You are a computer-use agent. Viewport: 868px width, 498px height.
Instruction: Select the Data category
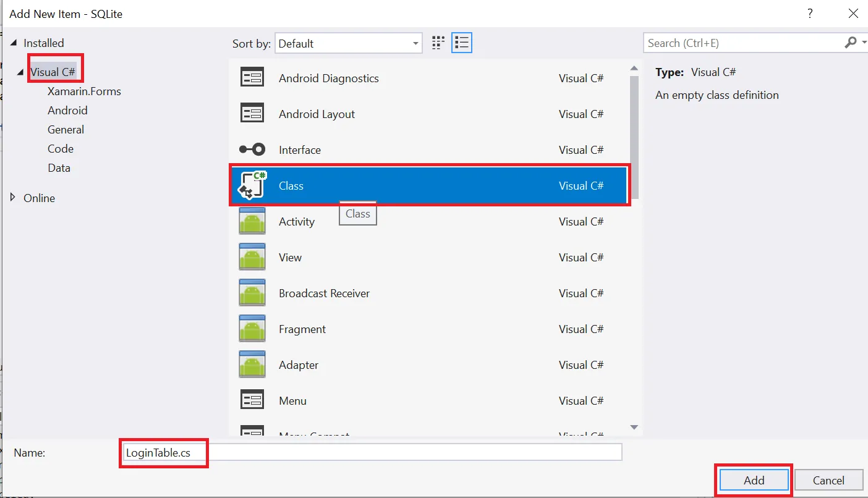click(59, 167)
